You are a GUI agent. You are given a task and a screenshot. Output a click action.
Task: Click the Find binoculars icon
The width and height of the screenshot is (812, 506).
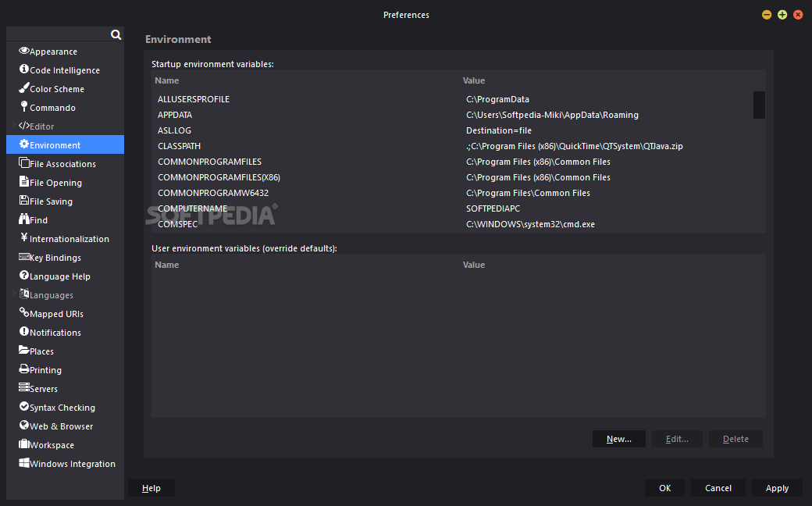[24, 219]
